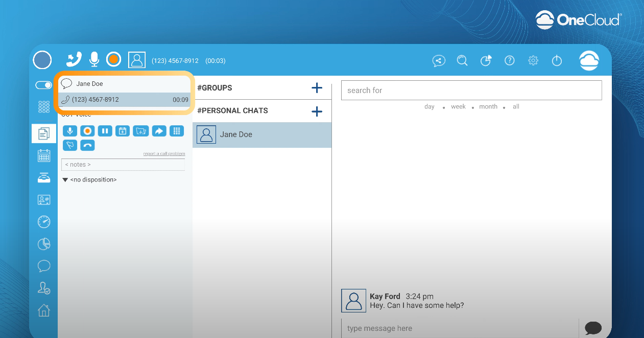Click the notes input field

click(123, 165)
